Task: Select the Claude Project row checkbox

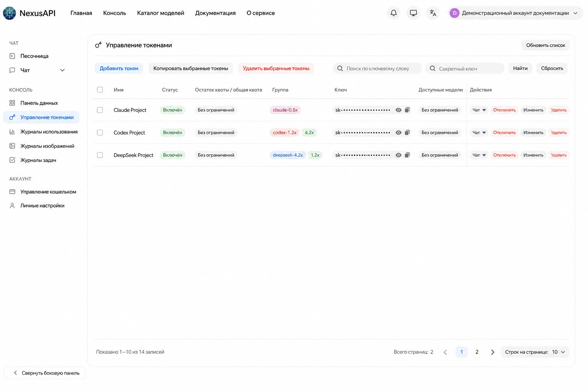Action: click(100, 110)
